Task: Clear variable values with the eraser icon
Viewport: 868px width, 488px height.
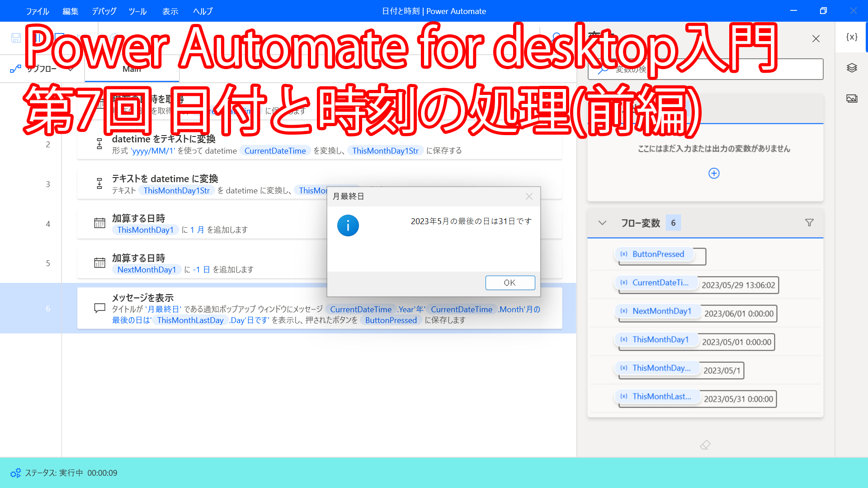Action: pyautogui.click(x=705, y=445)
